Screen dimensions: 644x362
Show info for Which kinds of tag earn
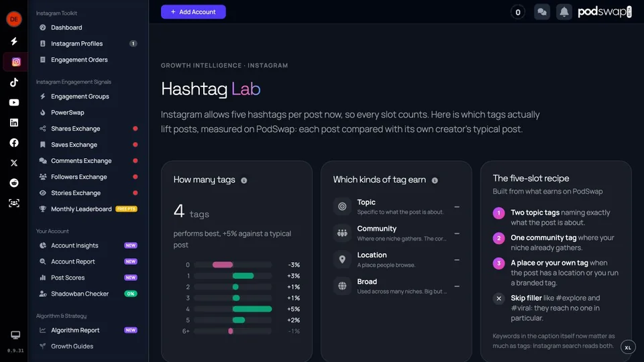tap(435, 180)
